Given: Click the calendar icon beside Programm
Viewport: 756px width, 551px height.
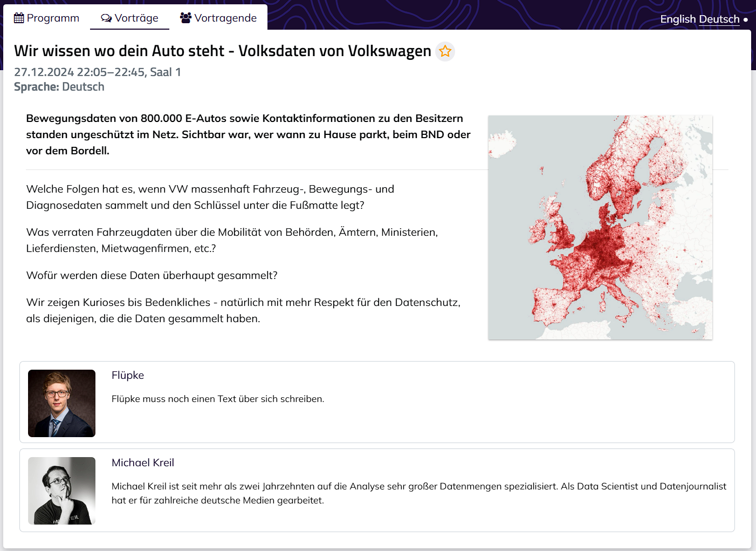Looking at the screenshot, I should coord(19,18).
